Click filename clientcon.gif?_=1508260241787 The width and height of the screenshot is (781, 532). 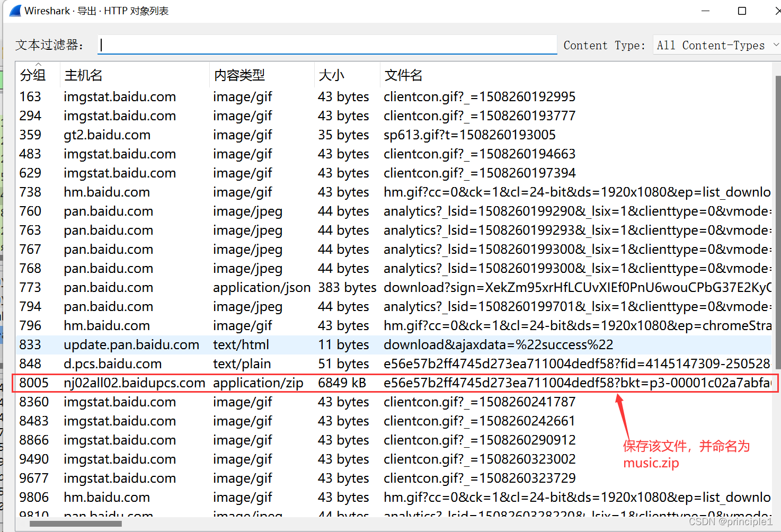tap(480, 402)
